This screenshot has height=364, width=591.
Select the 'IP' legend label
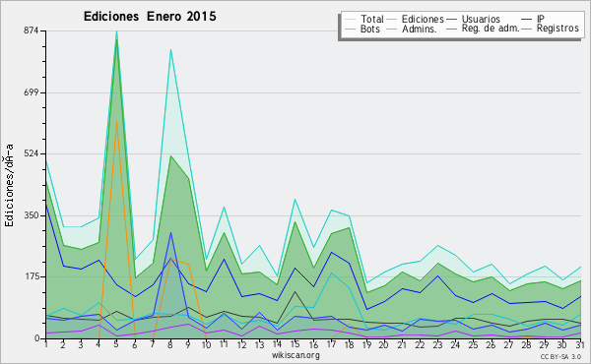541,19
